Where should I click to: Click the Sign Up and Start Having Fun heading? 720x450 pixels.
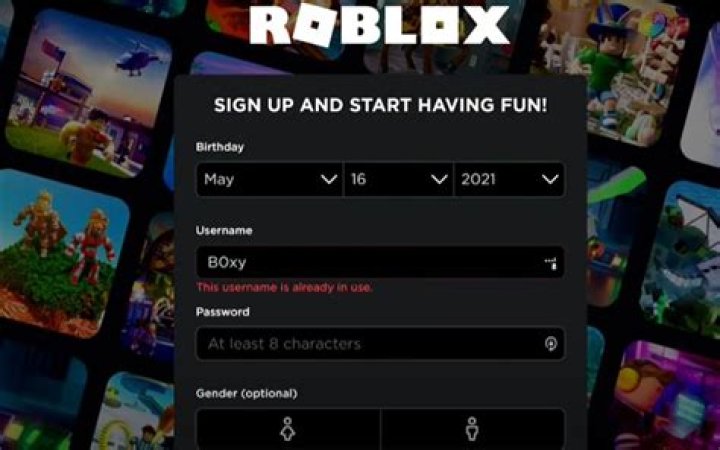tap(381, 105)
